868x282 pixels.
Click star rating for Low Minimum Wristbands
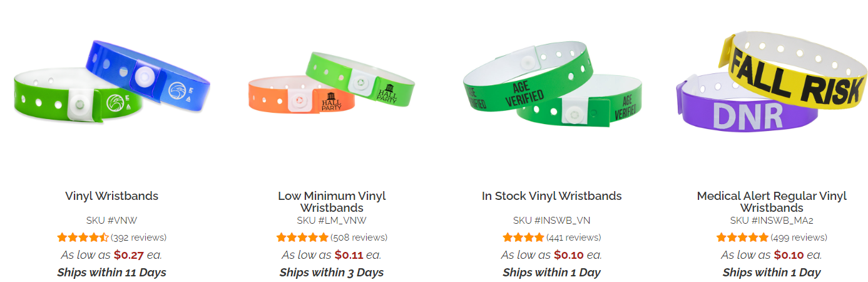[x=302, y=238]
